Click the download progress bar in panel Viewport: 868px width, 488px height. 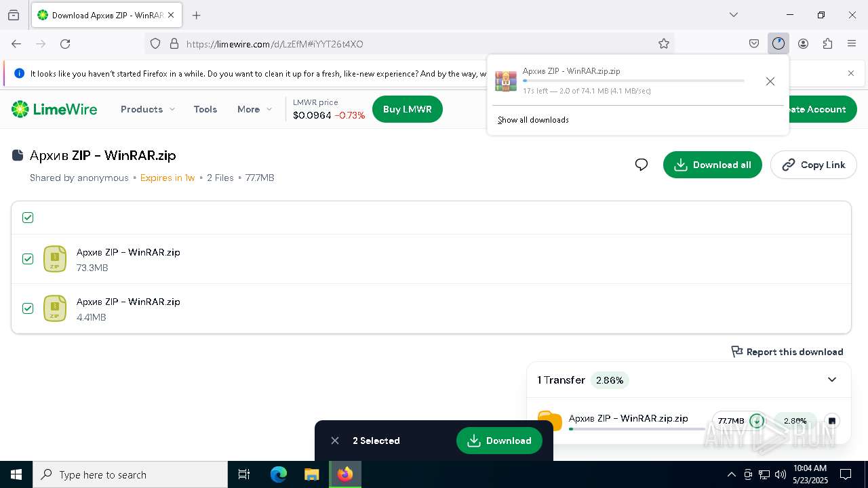(633, 81)
